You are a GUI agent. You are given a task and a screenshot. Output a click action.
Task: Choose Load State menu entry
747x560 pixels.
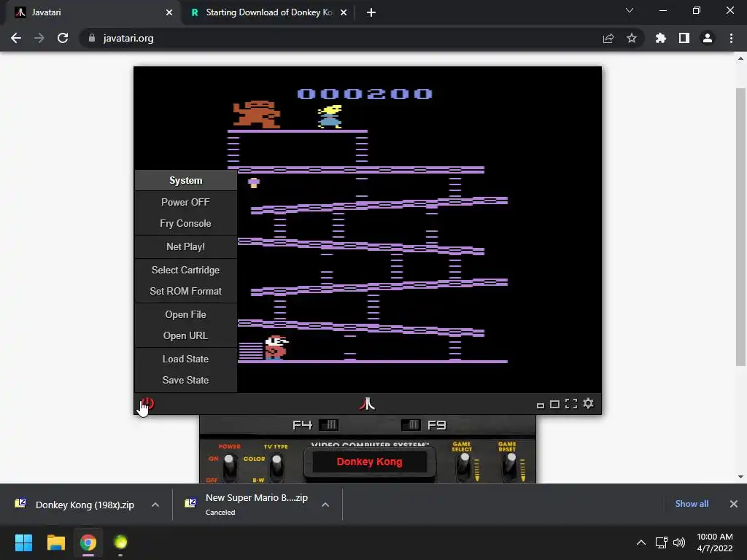click(x=186, y=359)
